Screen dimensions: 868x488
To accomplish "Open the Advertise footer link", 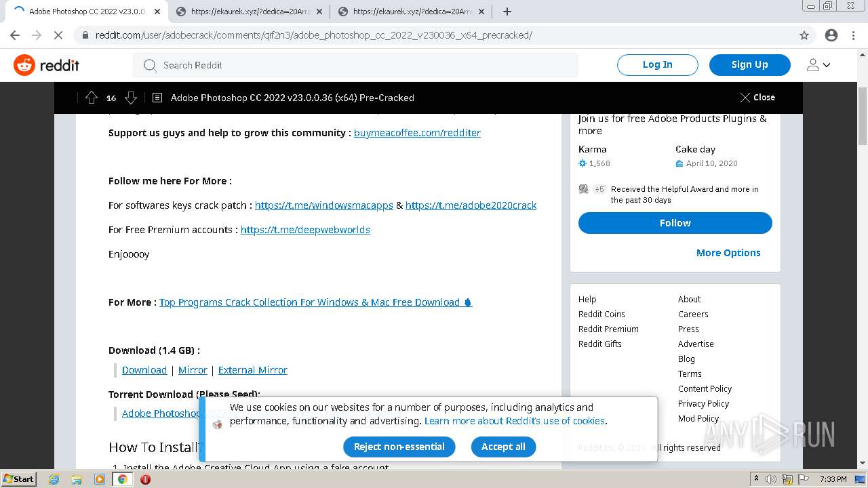I will pyautogui.click(x=696, y=344).
